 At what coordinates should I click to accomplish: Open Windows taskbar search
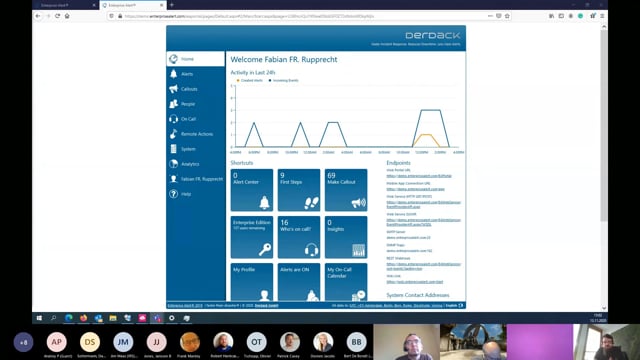(x=53, y=318)
